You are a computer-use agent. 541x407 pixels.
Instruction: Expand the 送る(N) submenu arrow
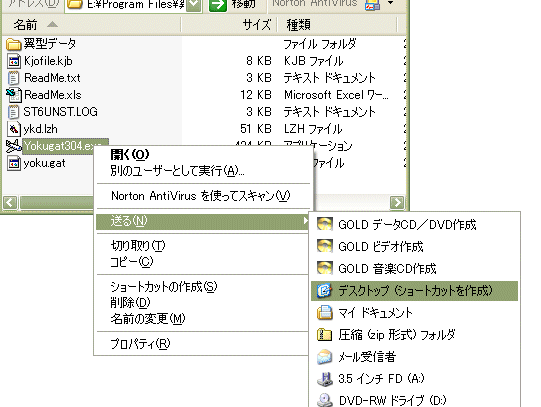pyautogui.click(x=305, y=220)
